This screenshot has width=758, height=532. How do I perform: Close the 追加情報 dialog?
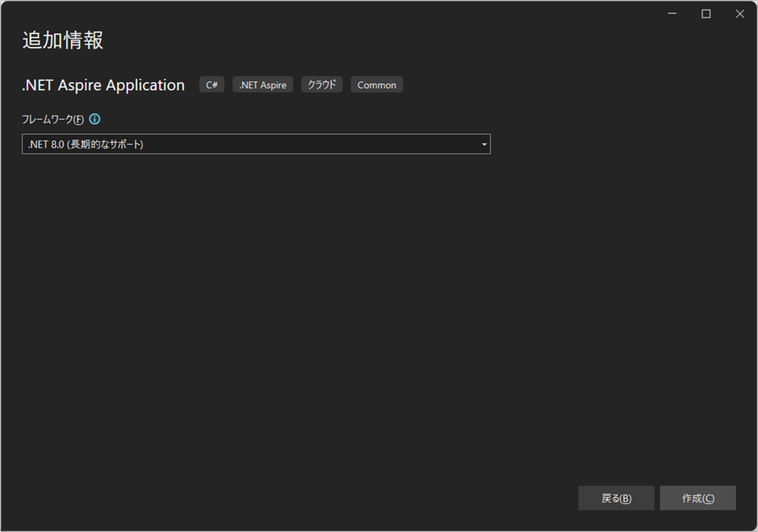pyautogui.click(x=740, y=14)
